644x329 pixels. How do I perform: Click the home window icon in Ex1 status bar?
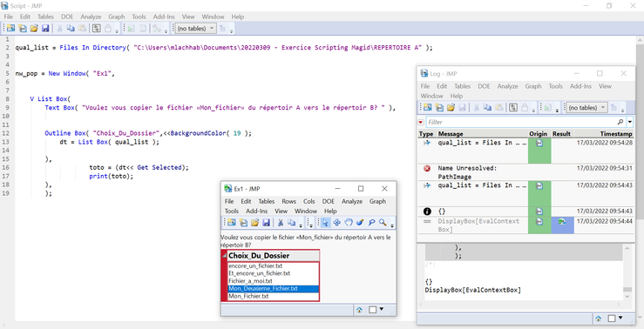(x=359, y=310)
